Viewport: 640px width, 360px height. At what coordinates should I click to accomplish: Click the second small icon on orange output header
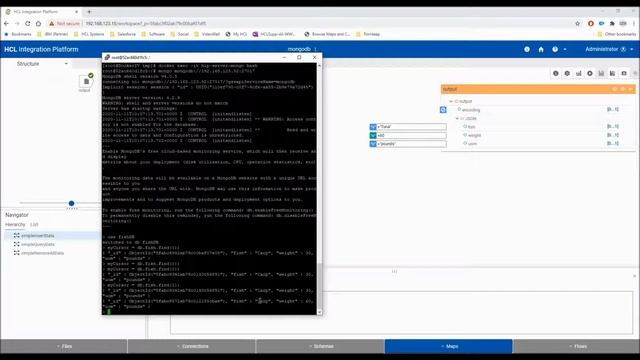[623, 89]
